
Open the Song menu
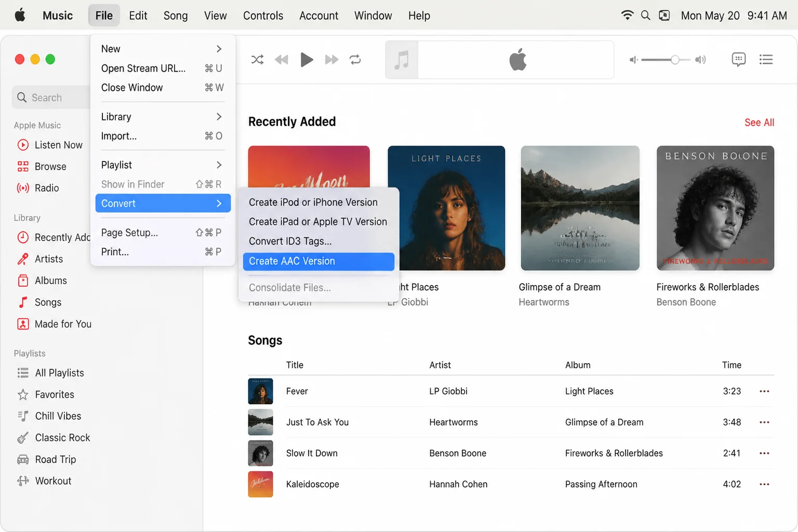click(176, 16)
